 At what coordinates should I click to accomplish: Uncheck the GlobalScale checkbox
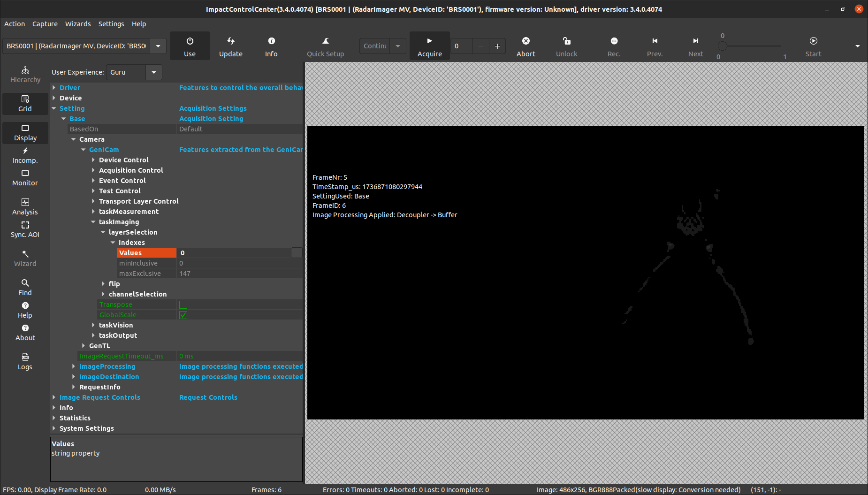[x=183, y=315]
